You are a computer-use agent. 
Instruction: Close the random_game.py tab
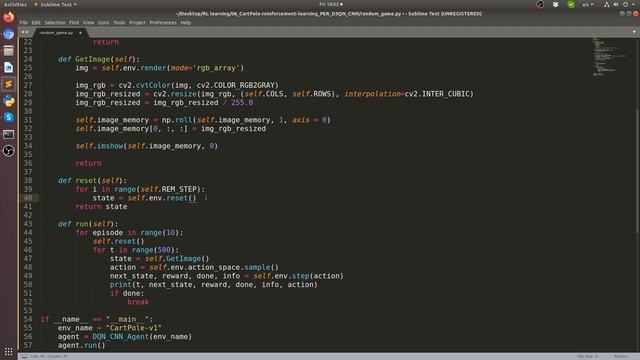pyautogui.click(x=80, y=33)
